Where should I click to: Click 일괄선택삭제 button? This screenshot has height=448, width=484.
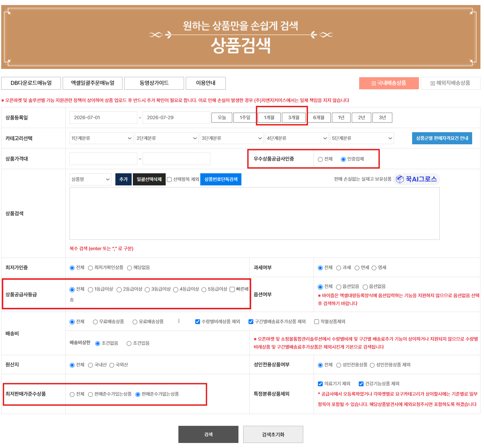(x=149, y=179)
